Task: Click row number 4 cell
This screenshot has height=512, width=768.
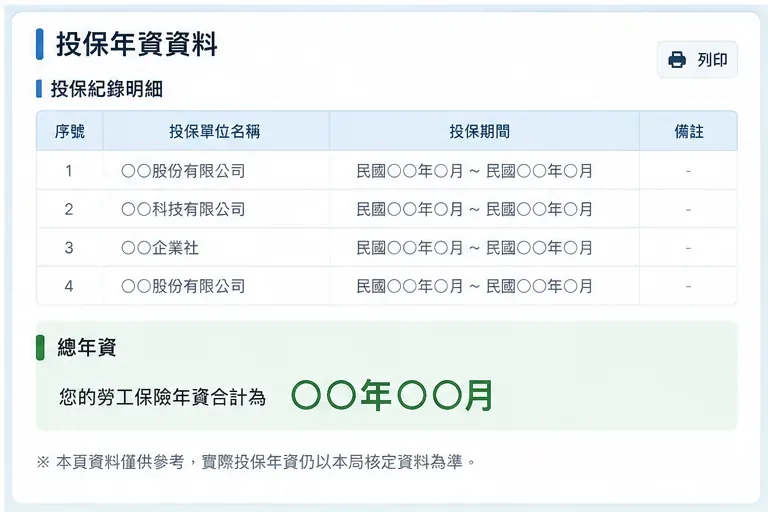Action: coord(69,286)
